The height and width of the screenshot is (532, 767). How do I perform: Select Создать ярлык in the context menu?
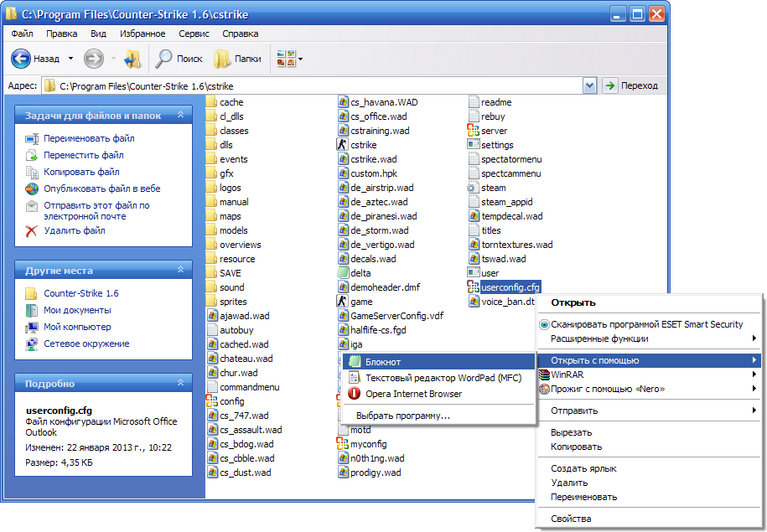649,468
